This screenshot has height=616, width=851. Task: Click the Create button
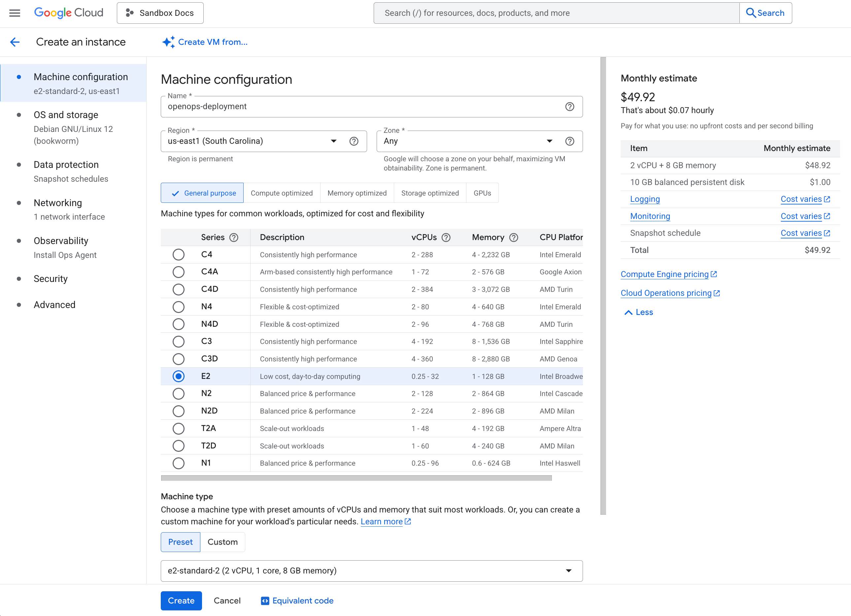[181, 600]
